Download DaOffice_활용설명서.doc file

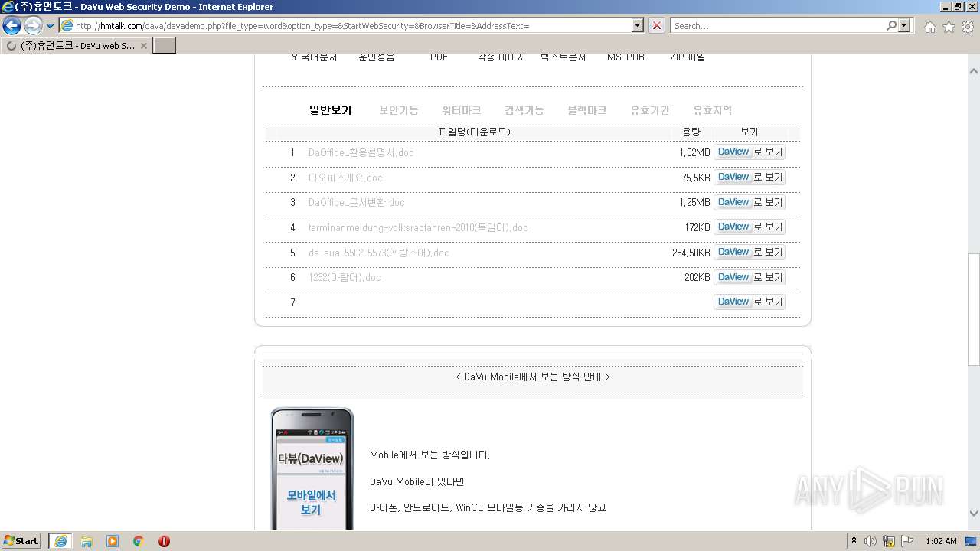tap(361, 152)
